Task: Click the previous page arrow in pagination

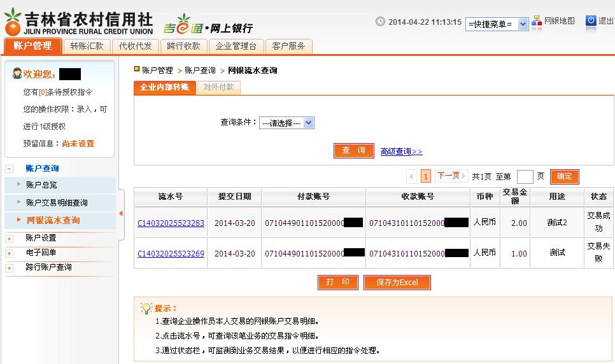Action: click(411, 176)
